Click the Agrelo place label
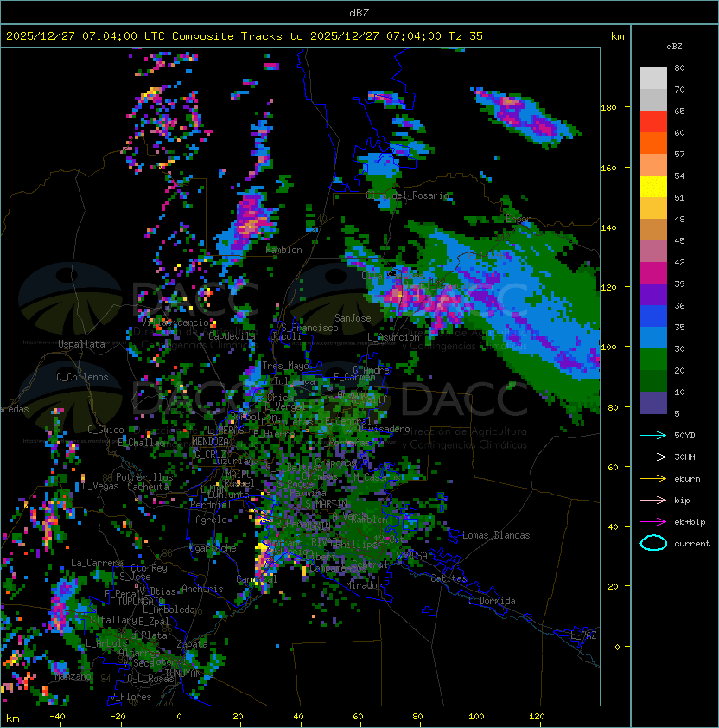The height and width of the screenshot is (728, 719). coord(211,520)
